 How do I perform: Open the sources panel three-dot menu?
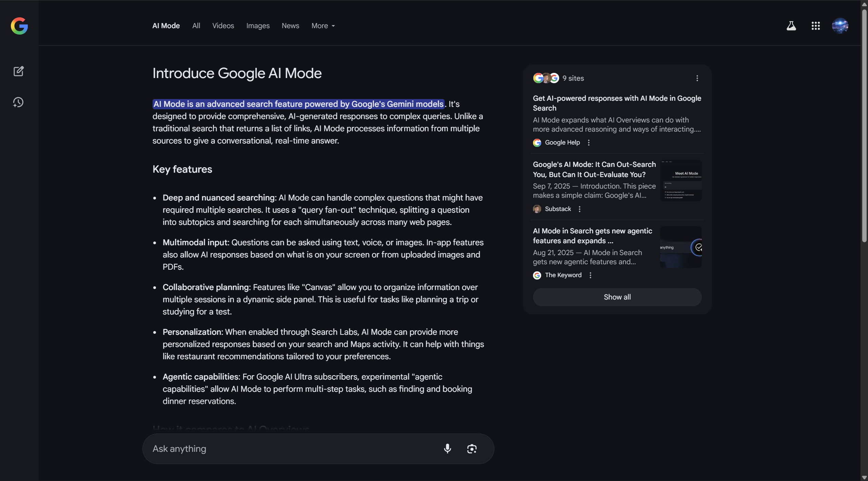coord(697,78)
